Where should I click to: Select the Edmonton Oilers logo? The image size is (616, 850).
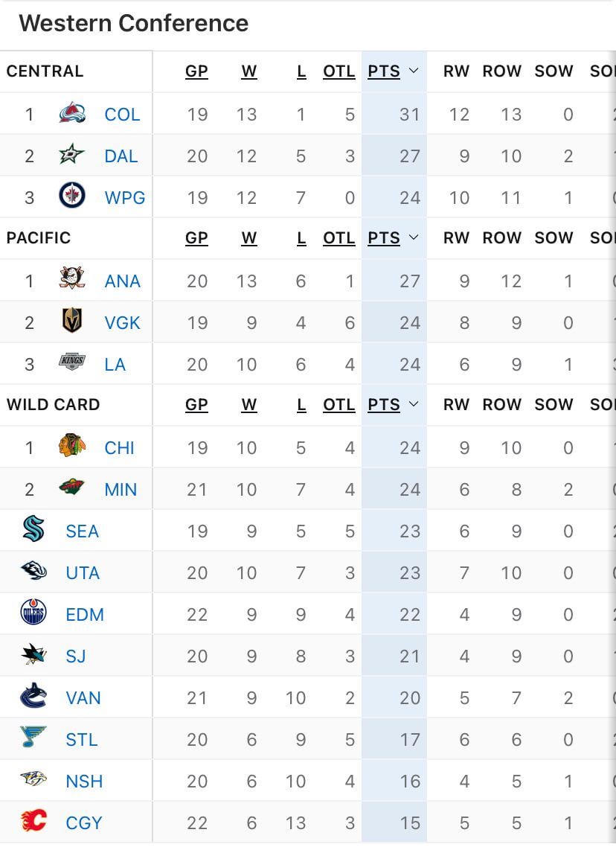[33, 614]
